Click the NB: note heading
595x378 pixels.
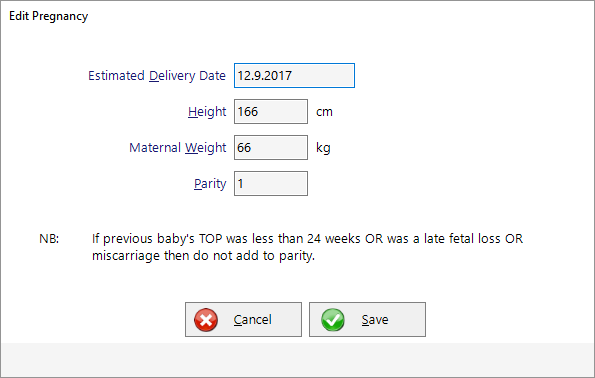(x=49, y=239)
